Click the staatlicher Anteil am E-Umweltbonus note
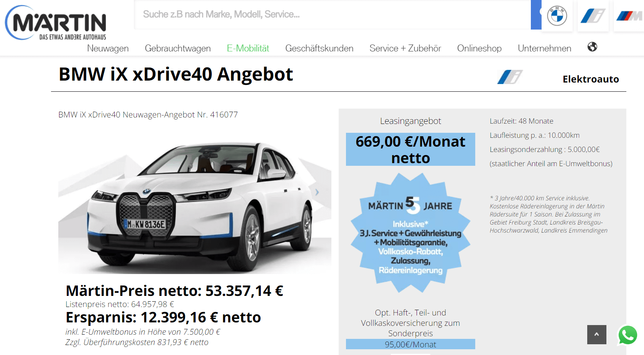Screen dimensions: 644x355 tap(551, 163)
